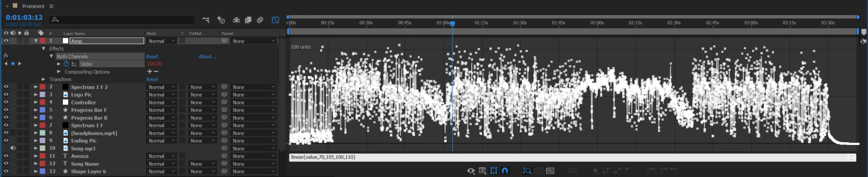Click the purple label swatch of Logo Pic
The height and width of the screenshot is (177, 868).
42,94
